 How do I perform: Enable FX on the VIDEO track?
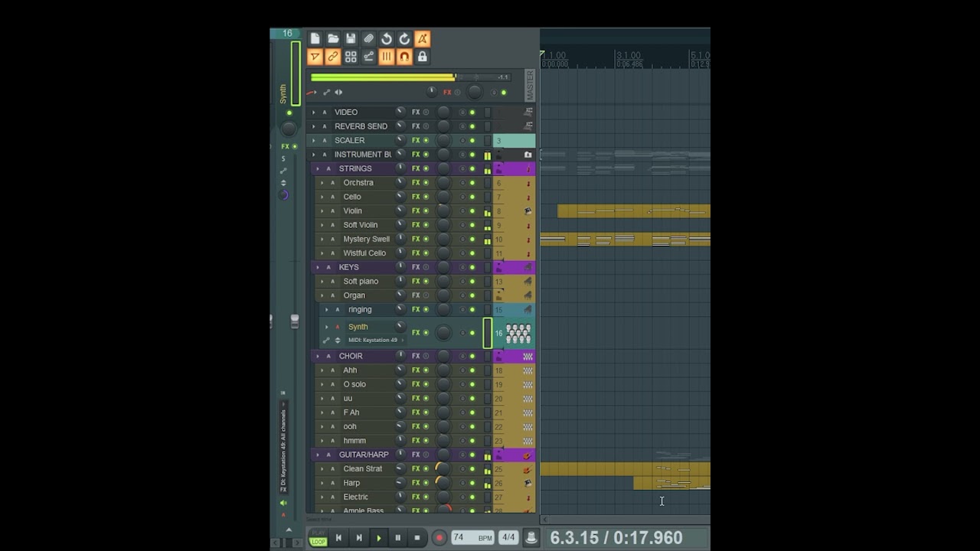(420, 112)
